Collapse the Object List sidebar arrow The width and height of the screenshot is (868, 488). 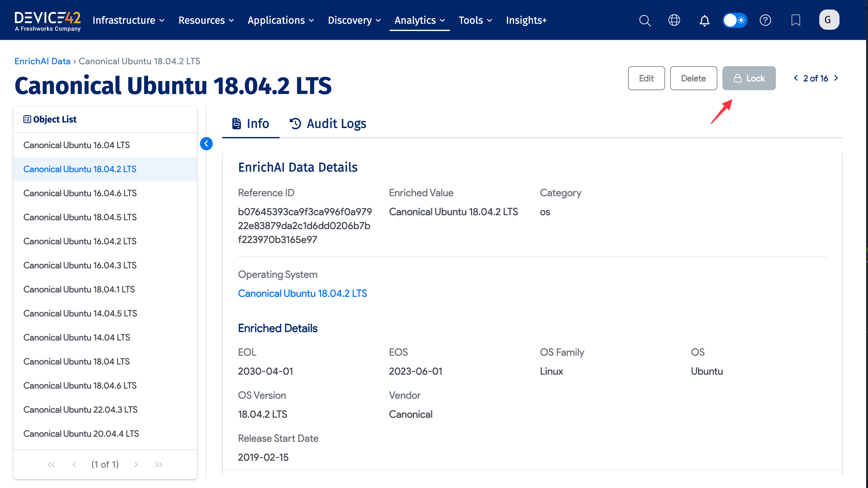[x=206, y=144]
